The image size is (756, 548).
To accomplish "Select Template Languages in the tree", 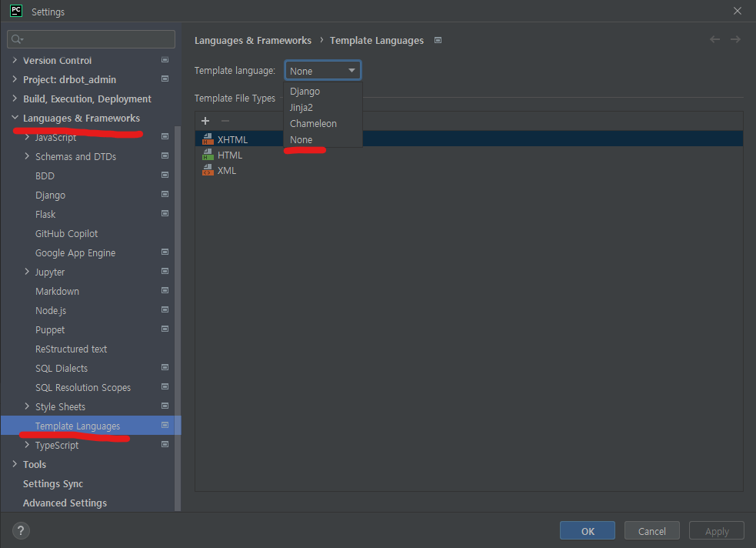I will (x=91, y=426).
